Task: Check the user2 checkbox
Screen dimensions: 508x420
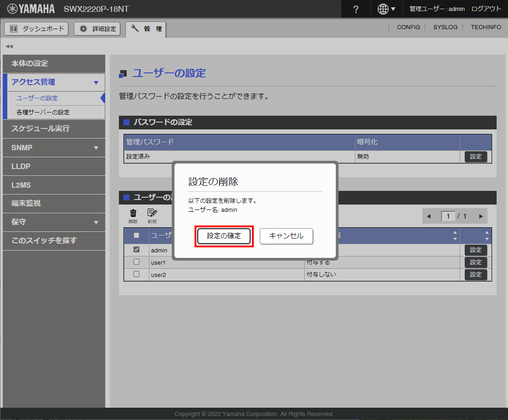Action: (136, 274)
